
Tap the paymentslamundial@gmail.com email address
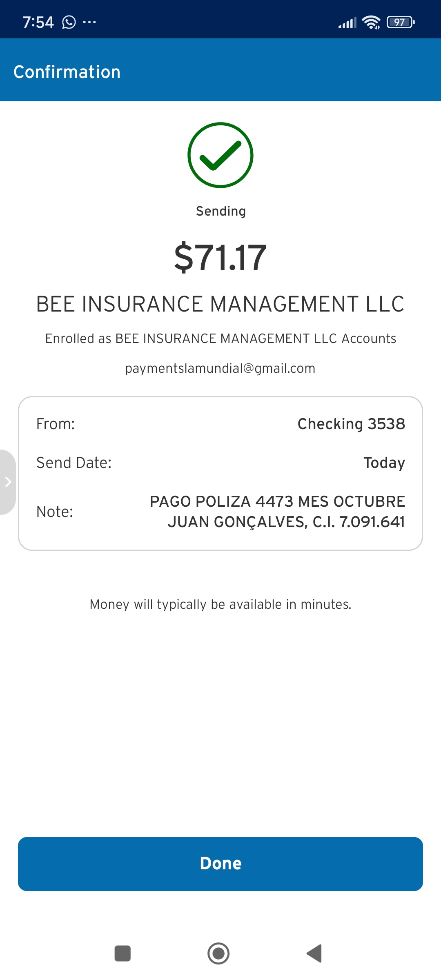click(x=220, y=368)
